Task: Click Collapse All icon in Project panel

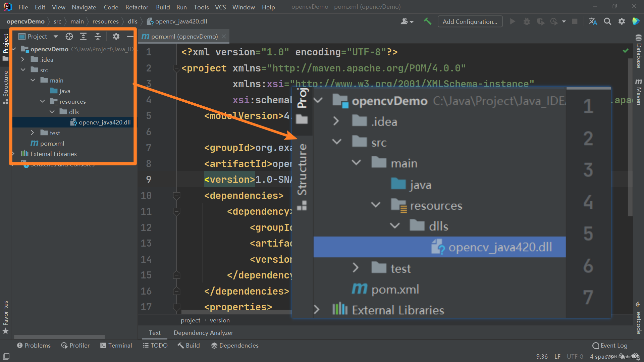Action: (x=98, y=37)
